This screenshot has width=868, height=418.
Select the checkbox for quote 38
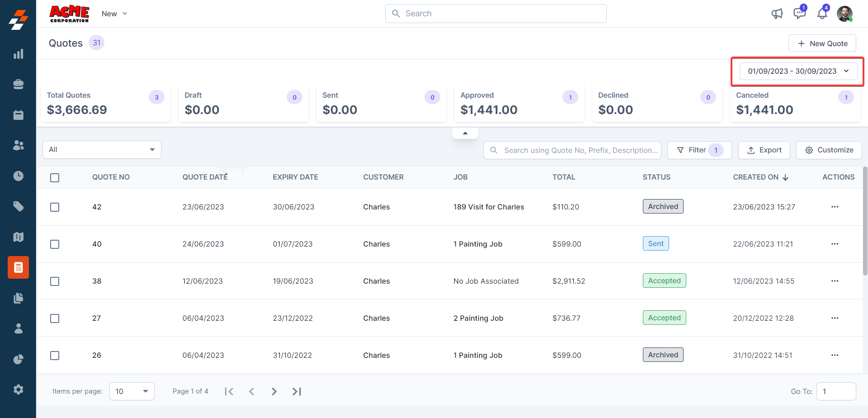[x=55, y=281]
